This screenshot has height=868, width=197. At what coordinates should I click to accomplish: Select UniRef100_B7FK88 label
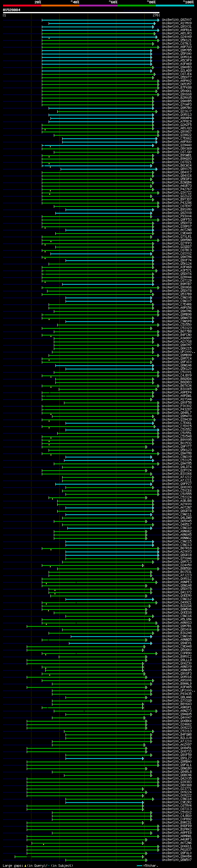point(177,88)
